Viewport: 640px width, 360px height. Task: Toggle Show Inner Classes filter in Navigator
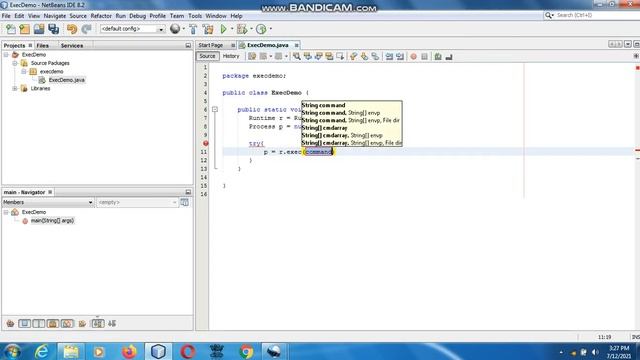(x=67, y=324)
